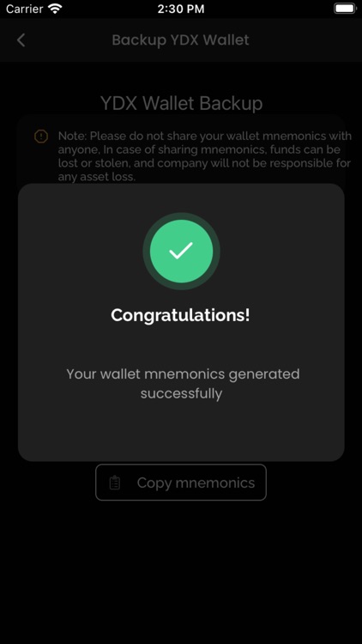Tap the battery indicator icon
Viewport: 362px width, 644px height.
[x=345, y=9]
